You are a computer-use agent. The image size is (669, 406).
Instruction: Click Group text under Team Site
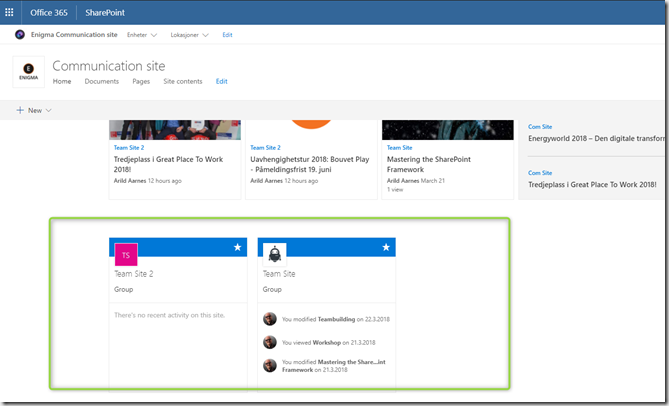click(x=272, y=290)
